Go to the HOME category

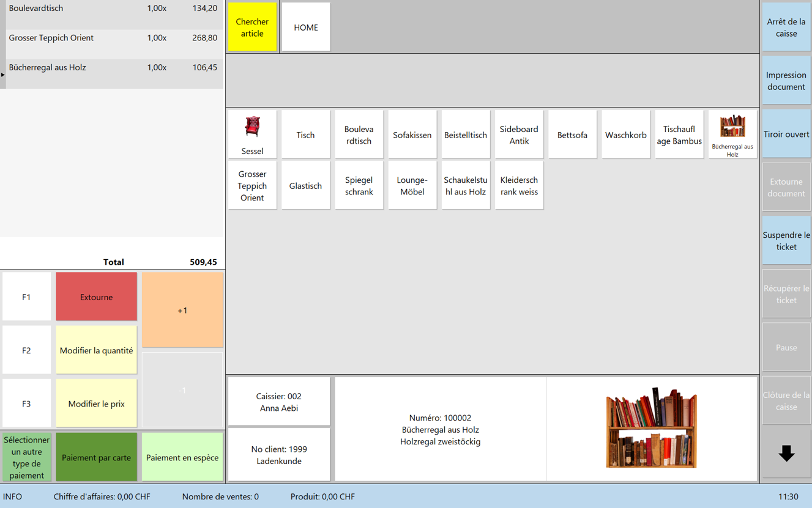click(305, 28)
